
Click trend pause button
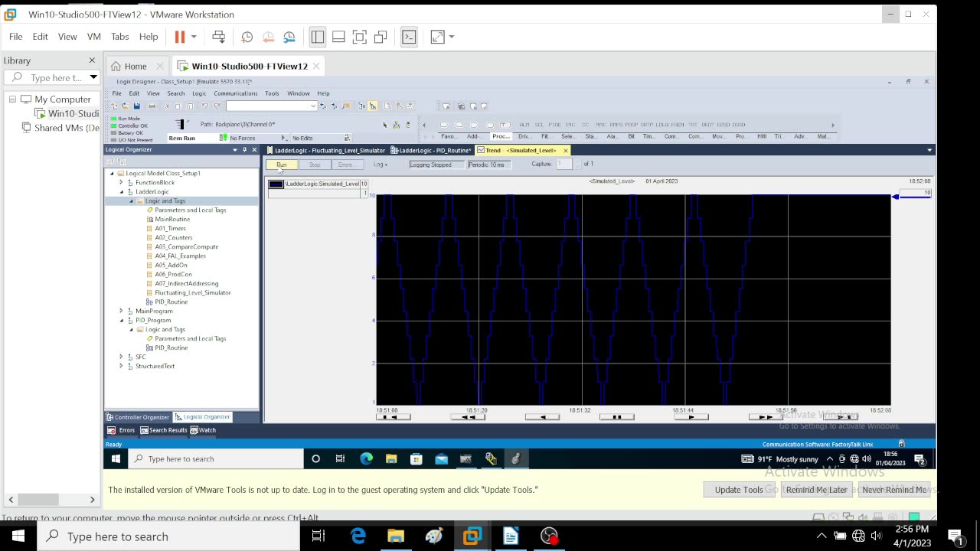click(617, 417)
